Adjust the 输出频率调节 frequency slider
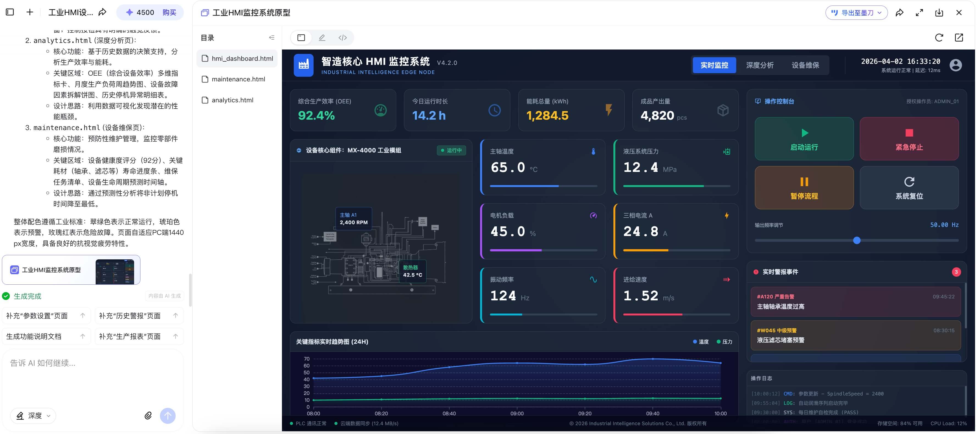 [857, 241]
